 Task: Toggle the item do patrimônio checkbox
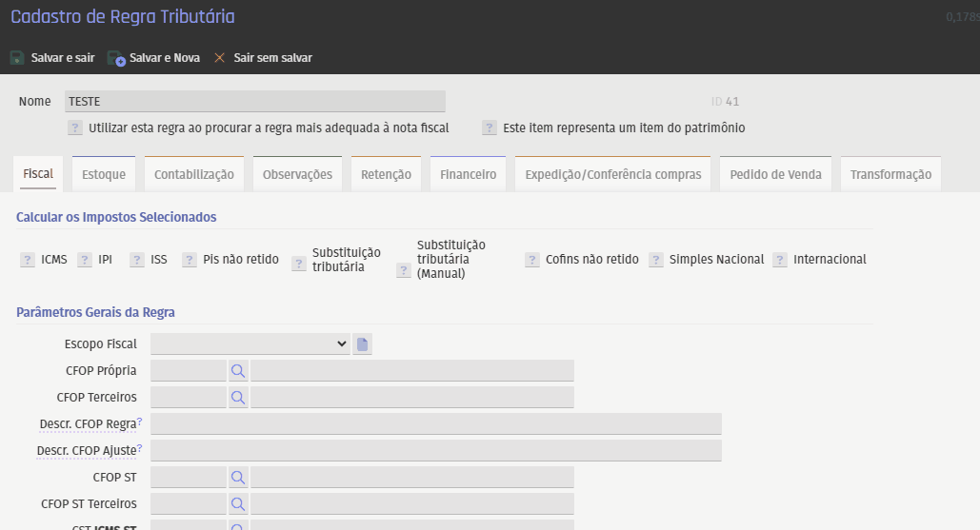point(490,128)
